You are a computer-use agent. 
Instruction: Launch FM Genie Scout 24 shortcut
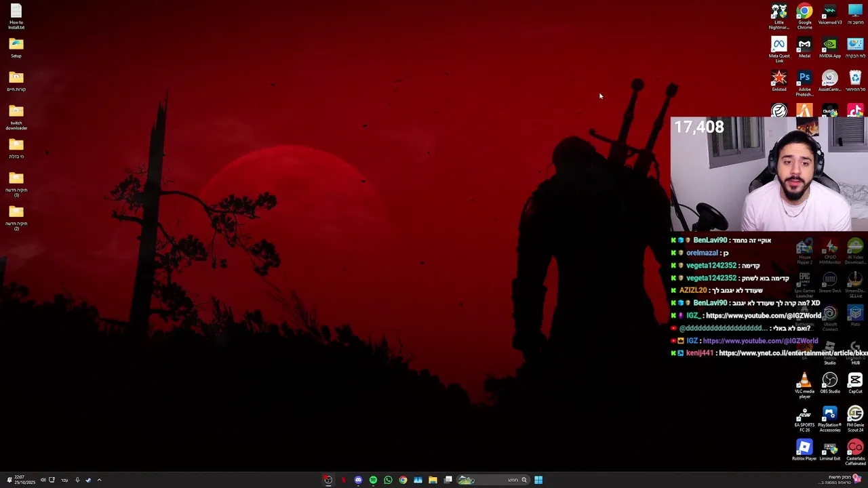point(855,419)
